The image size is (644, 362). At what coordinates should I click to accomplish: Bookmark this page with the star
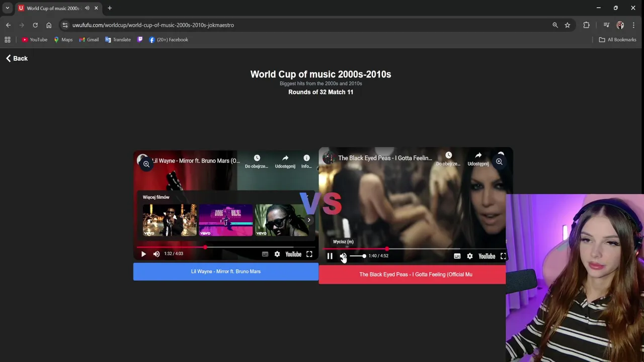click(x=568, y=25)
